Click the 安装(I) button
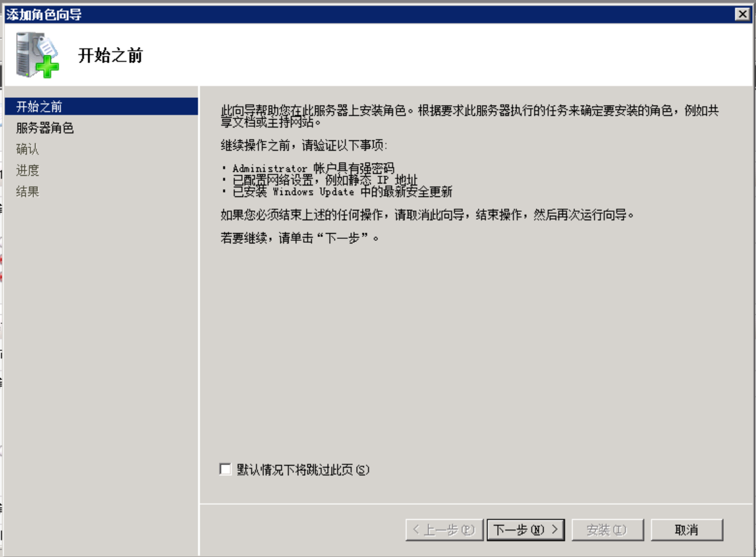The image size is (756, 557). tap(607, 530)
